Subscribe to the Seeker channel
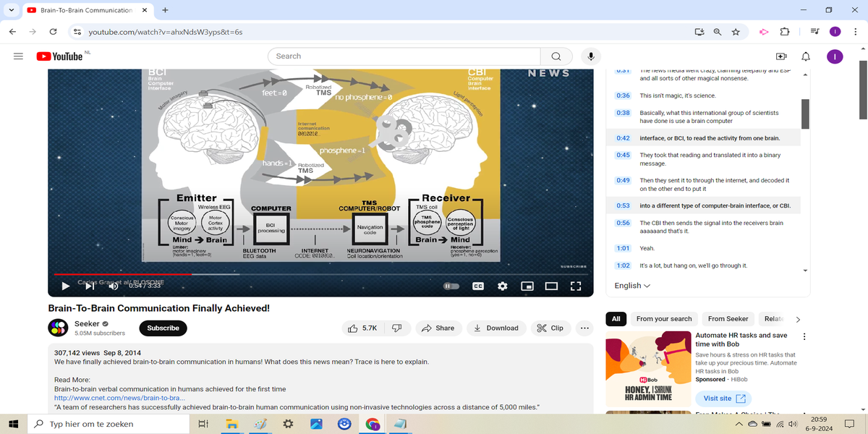 point(163,328)
